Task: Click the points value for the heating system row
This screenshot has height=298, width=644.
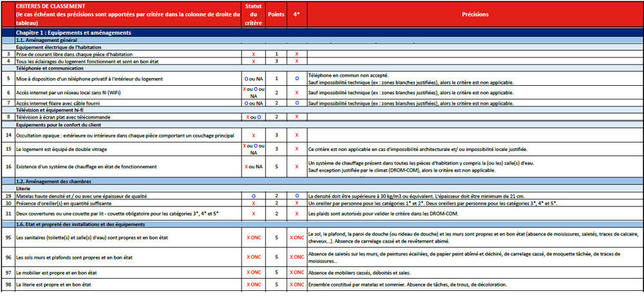Action: pos(276,166)
